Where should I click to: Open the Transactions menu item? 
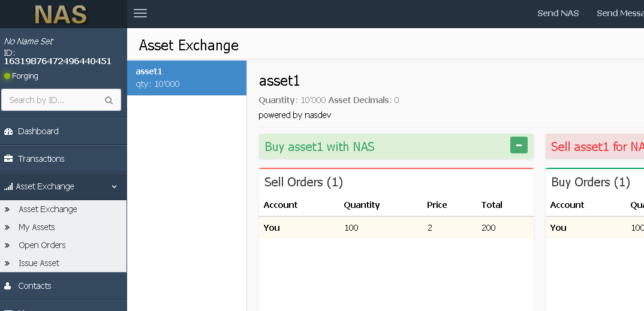click(x=63, y=159)
